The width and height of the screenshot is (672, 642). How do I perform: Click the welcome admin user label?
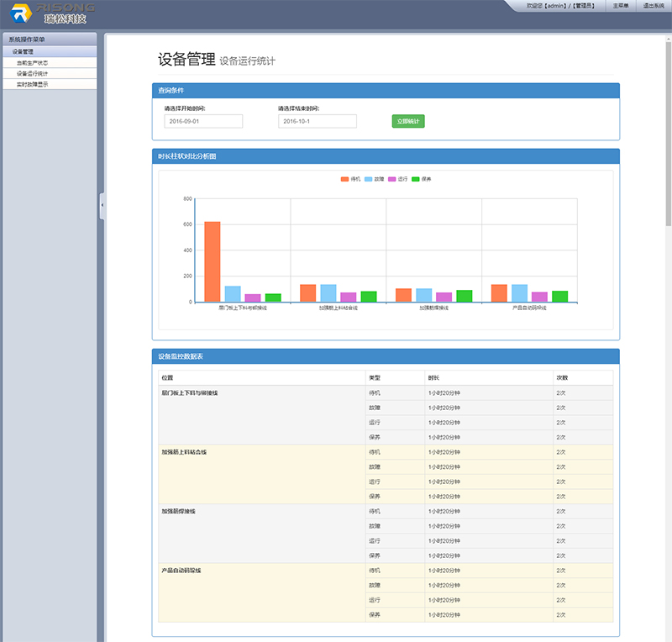(x=560, y=6)
